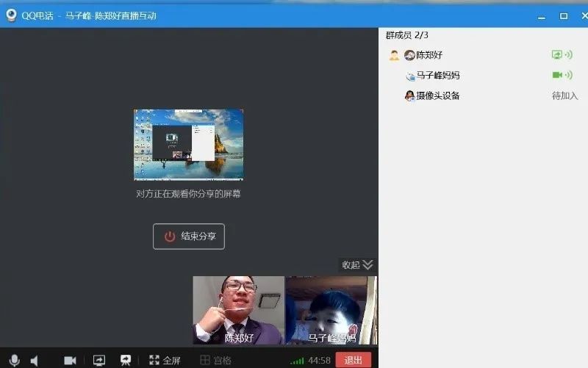588x368 pixels.
Task: Check the green signal strength indicator
Action: click(x=297, y=361)
